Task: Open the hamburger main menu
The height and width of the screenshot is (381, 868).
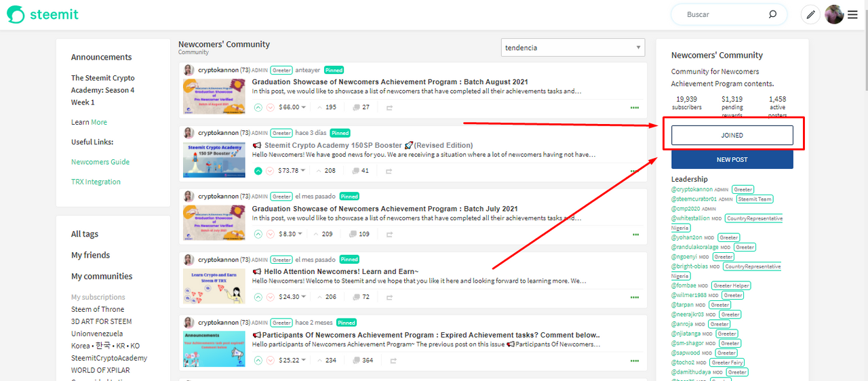Action: point(852,14)
